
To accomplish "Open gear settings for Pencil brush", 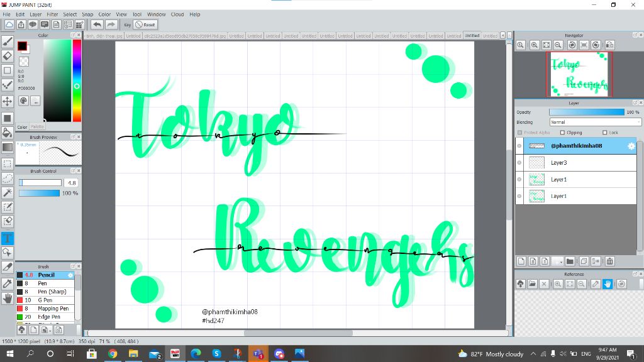I will pyautogui.click(x=70, y=275).
